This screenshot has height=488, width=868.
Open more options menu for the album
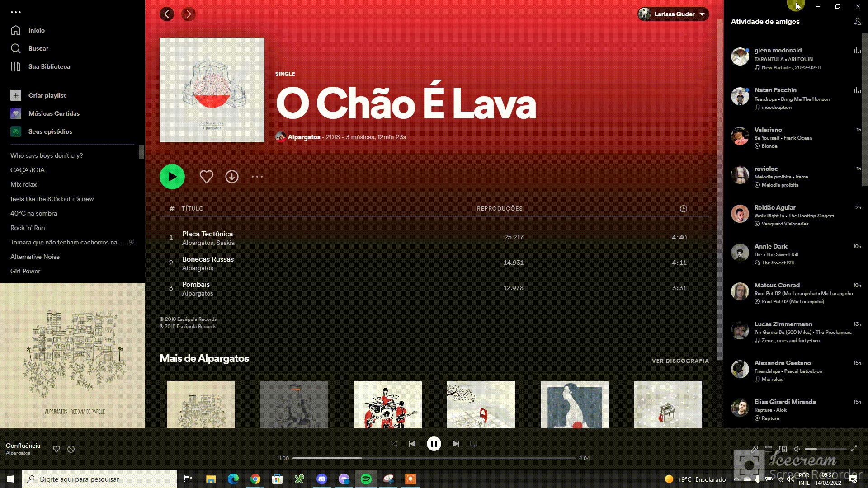click(x=257, y=177)
